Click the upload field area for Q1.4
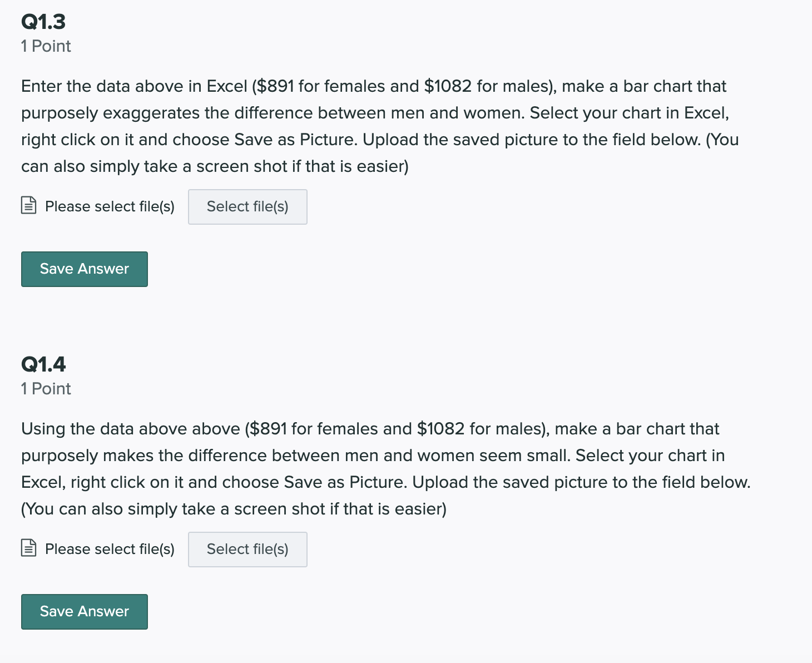812x663 pixels. click(164, 549)
